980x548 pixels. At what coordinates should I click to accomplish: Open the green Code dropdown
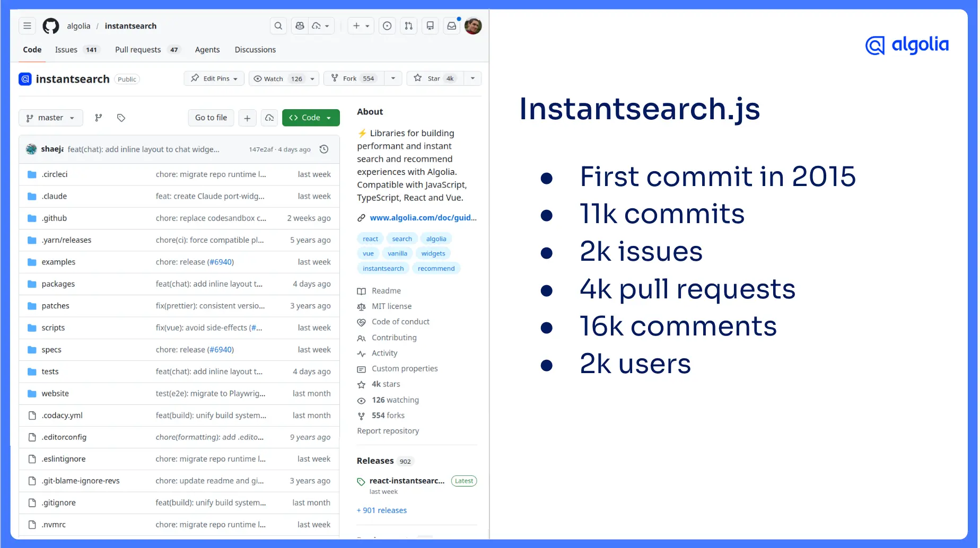311,118
